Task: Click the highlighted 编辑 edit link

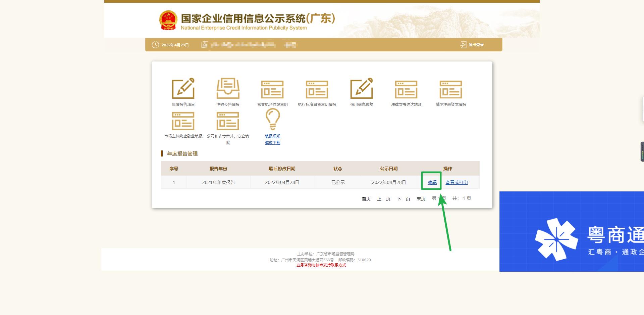Action: click(432, 182)
